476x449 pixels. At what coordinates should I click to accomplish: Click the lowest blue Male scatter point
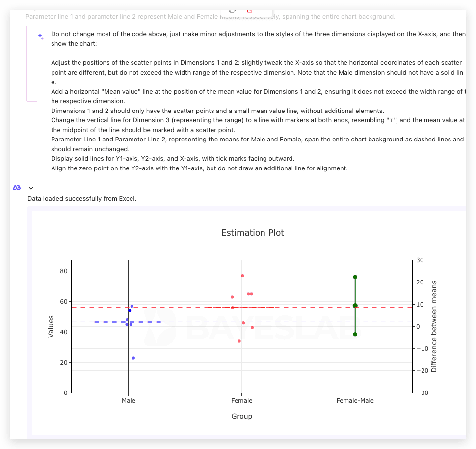point(133,358)
